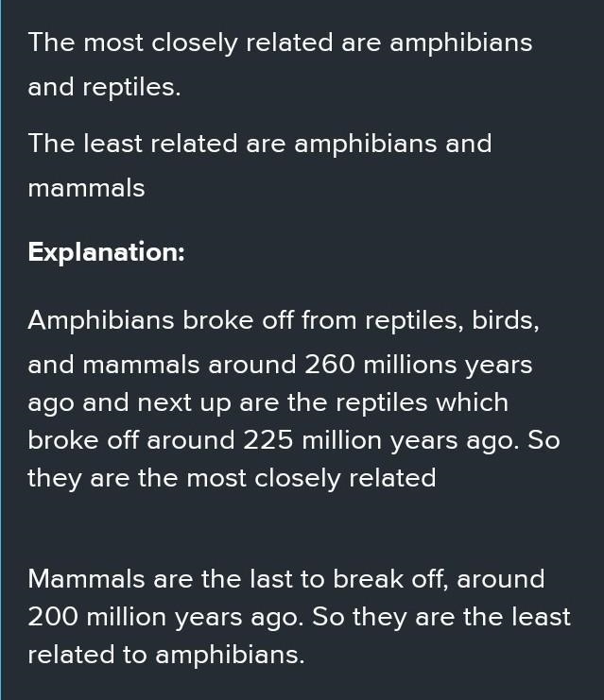The width and height of the screenshot is (604, 700).
Task: Click the final line 'related to amphibians.'
Action: [x=166, y=656]
